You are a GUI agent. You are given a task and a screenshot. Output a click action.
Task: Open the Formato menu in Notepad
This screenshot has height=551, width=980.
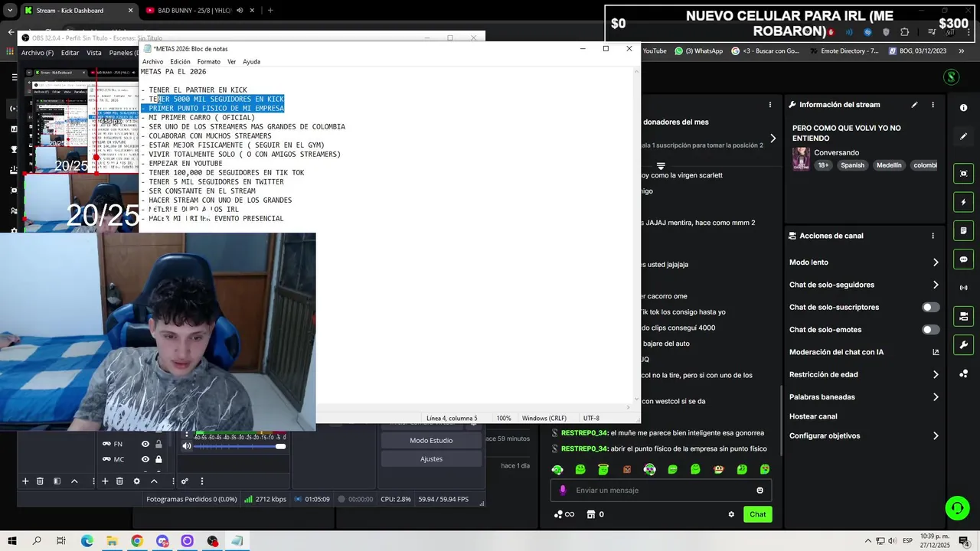208,61
